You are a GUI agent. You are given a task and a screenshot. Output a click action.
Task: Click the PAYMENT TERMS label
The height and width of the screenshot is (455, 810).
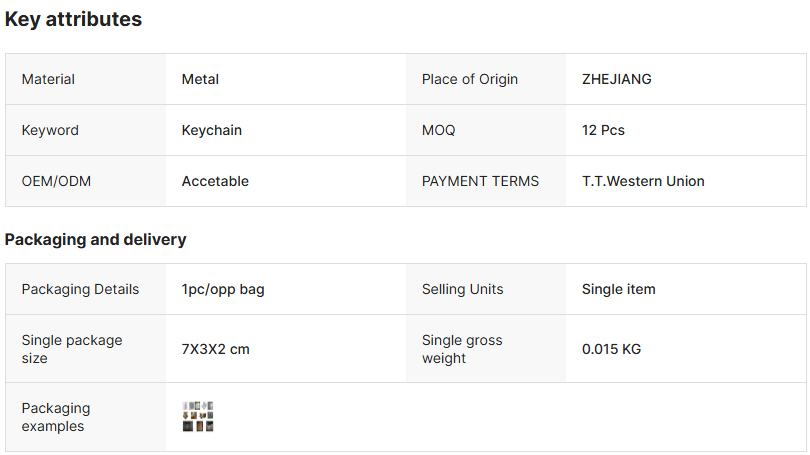[x=480, y=181]
